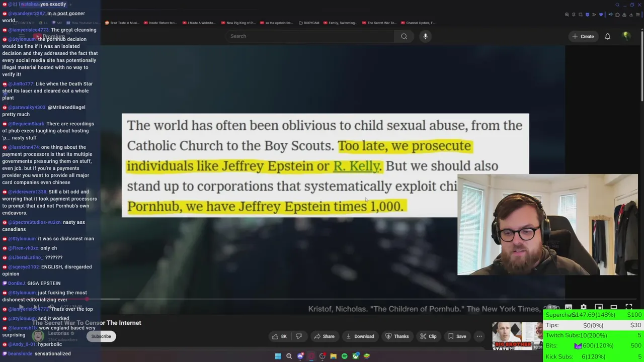The image size is (644, 362).
Task: Open the stacked layers app on taskbar
Action: pyautogui.click(x=367, y=356)
